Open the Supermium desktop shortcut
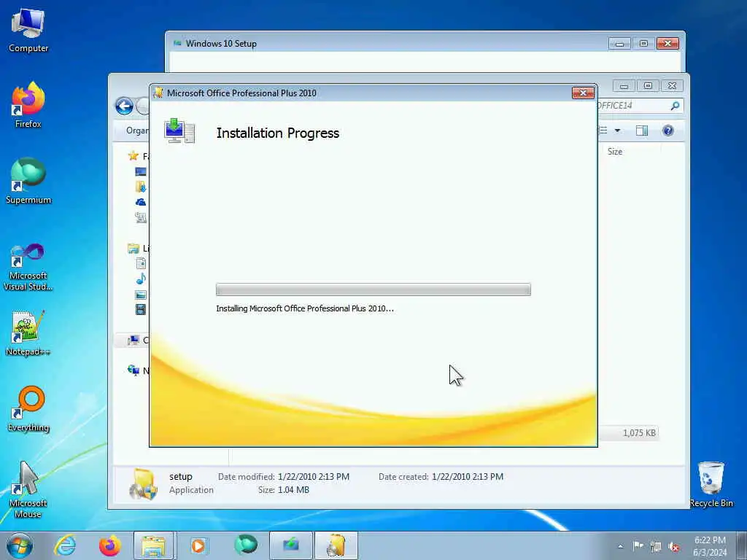The width and height of the screenshot is (747, 560). 28,181
